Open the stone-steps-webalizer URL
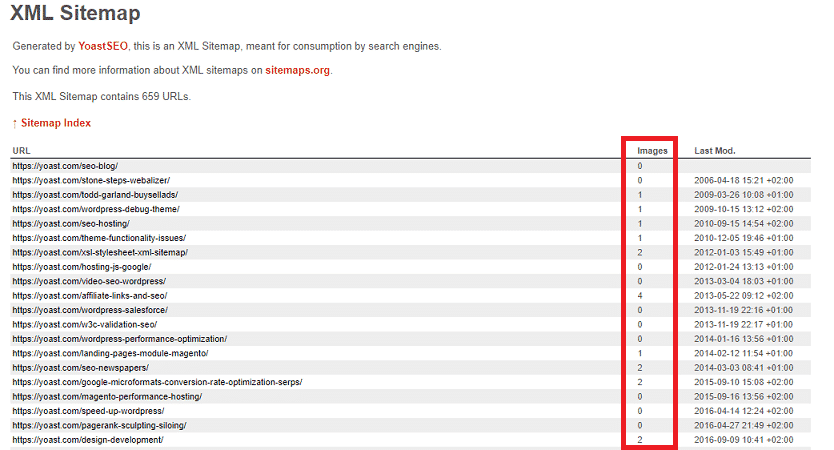 point(91,180)
